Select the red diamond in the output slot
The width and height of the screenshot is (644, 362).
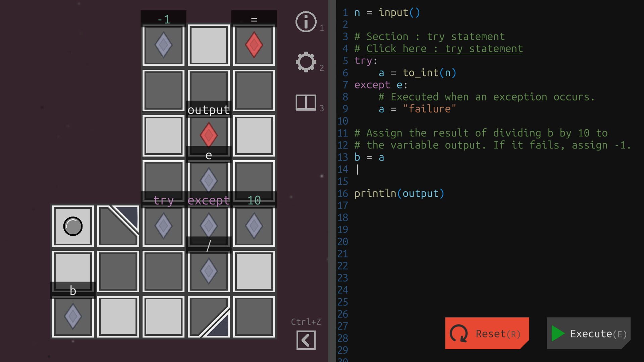click(208, 135)
